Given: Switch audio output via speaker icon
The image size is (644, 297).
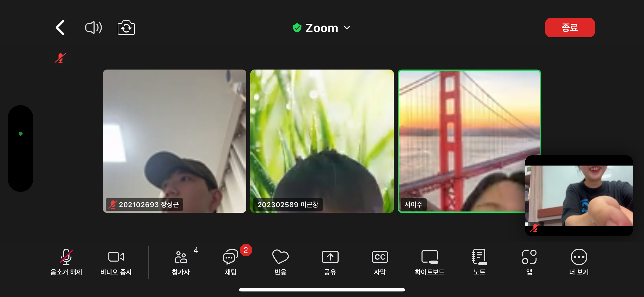Looking at the screenshot, I should click(93, 27).
